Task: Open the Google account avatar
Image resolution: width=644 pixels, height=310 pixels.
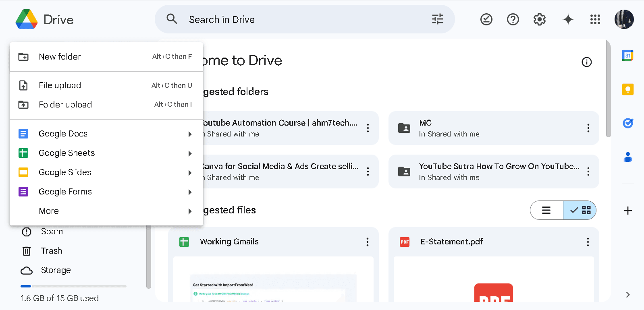Action: 624,19
